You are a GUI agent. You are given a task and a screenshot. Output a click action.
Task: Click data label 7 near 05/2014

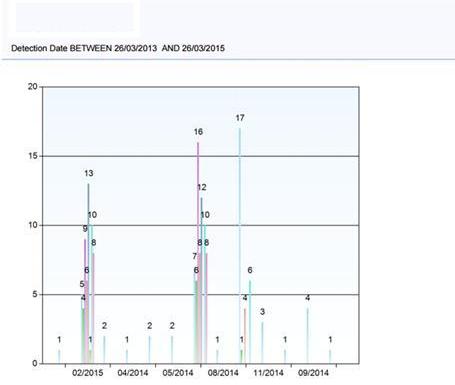pos(194,256)
